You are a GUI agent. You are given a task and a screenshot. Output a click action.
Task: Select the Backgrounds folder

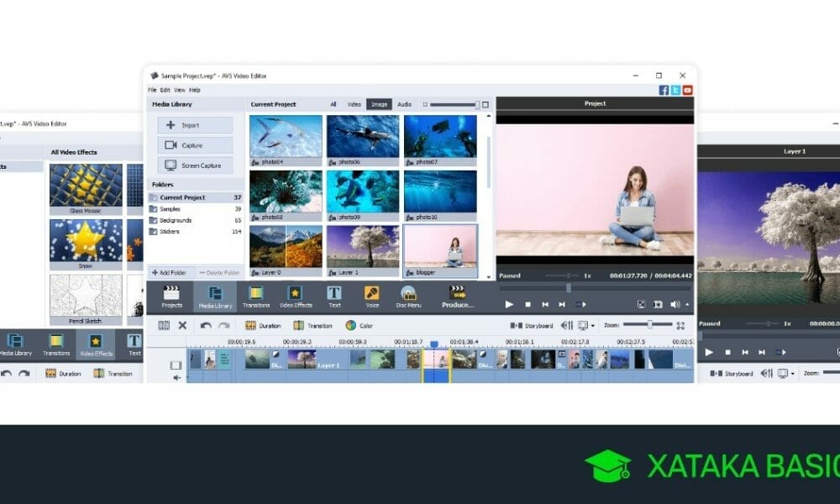(175, 220)
